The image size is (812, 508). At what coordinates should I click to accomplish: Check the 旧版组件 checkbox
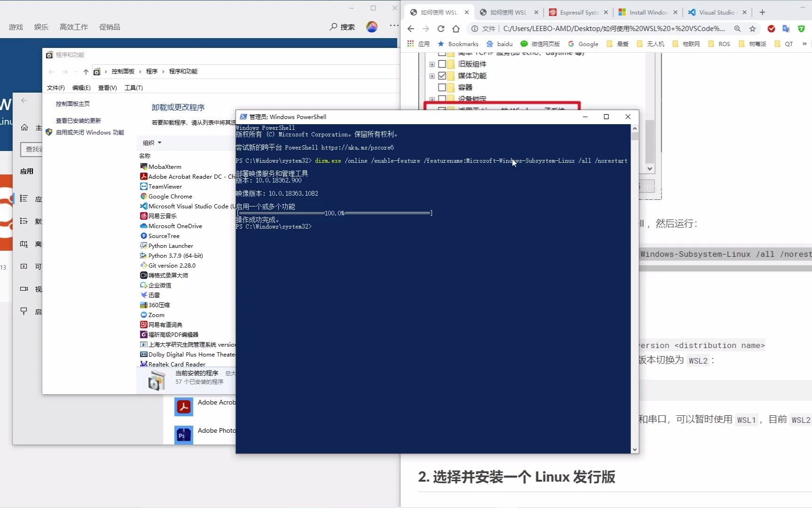[x=443, y=64]
